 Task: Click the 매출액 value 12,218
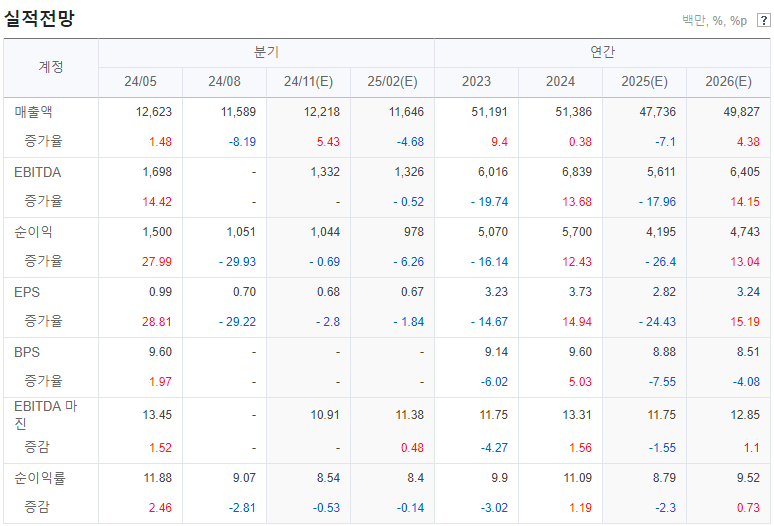322,112
